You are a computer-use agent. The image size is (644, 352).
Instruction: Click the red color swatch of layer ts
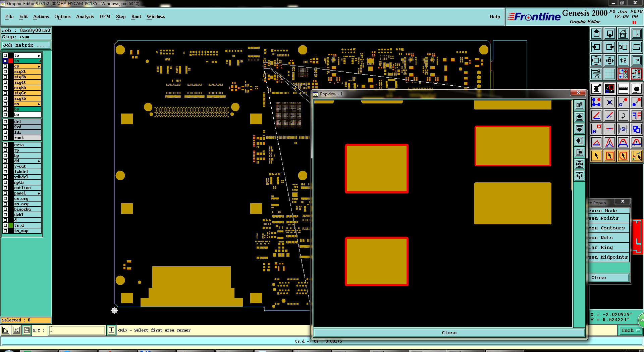click(11, 61)
